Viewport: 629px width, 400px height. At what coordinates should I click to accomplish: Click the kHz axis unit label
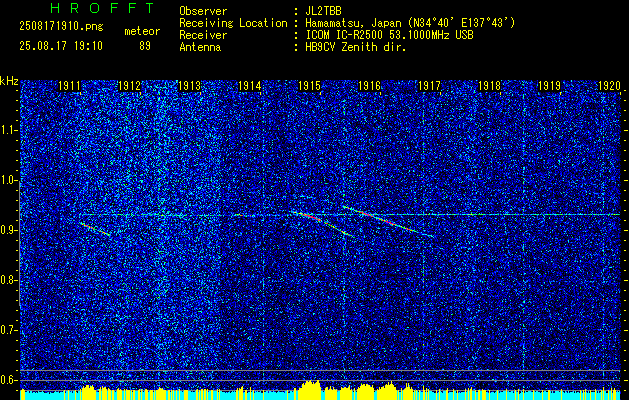coord(9,81)
